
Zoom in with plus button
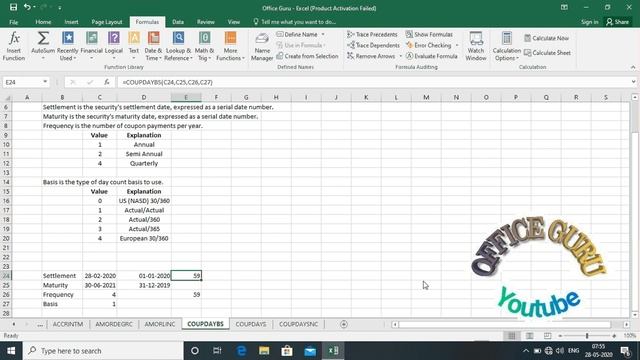[x=614, y=336]
